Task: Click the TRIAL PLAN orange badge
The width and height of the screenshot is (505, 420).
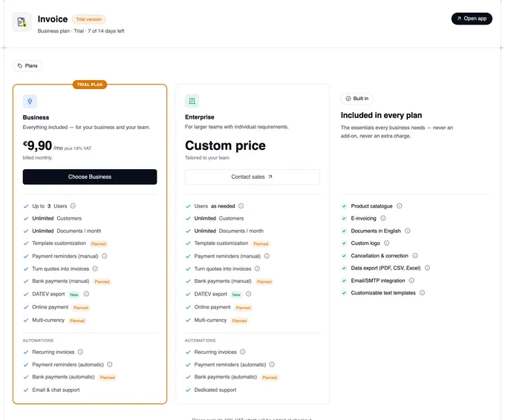Action: pos(90,85)
